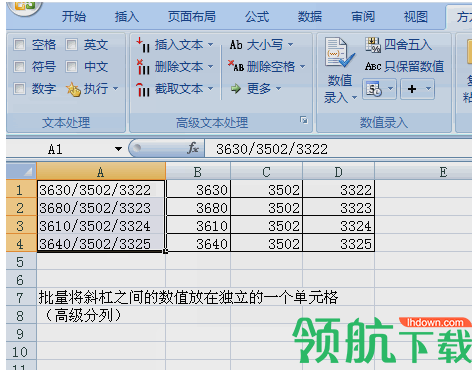The height and width of the screenshot is (370, 472).
Task: Go to the 数据 tab
Action: pyautogui.click(x=310, y=16)
